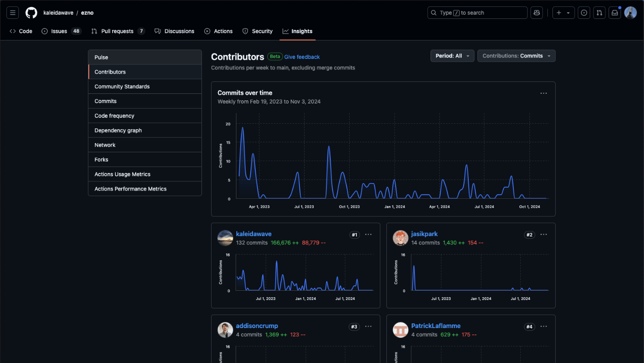The height and width of the screenshot is (363, 644).
Task: Focus the search input field
Action: [x=477, y=13]
